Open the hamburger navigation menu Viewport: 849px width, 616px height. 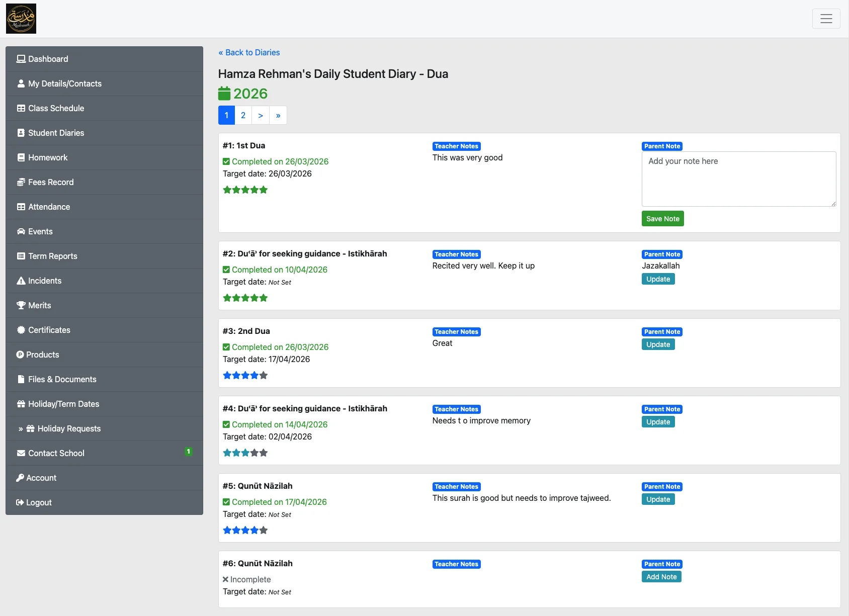click(x=826, y=19)
